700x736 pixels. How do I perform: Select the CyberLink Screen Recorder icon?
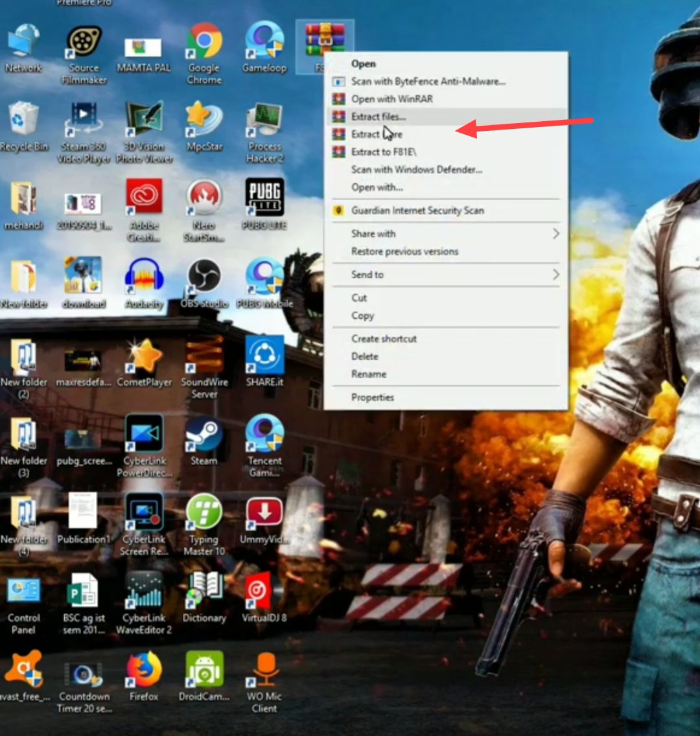pyautogui.click(x=144, y=525)
